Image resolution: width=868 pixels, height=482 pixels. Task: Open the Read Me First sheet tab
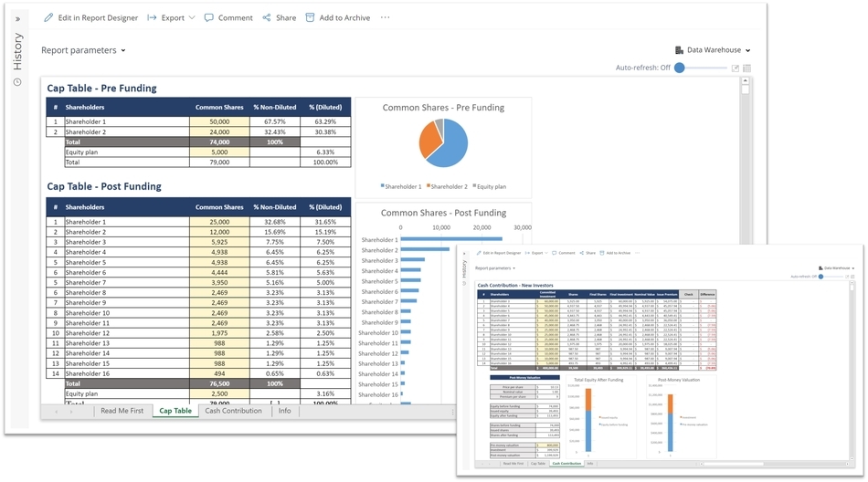122,411
